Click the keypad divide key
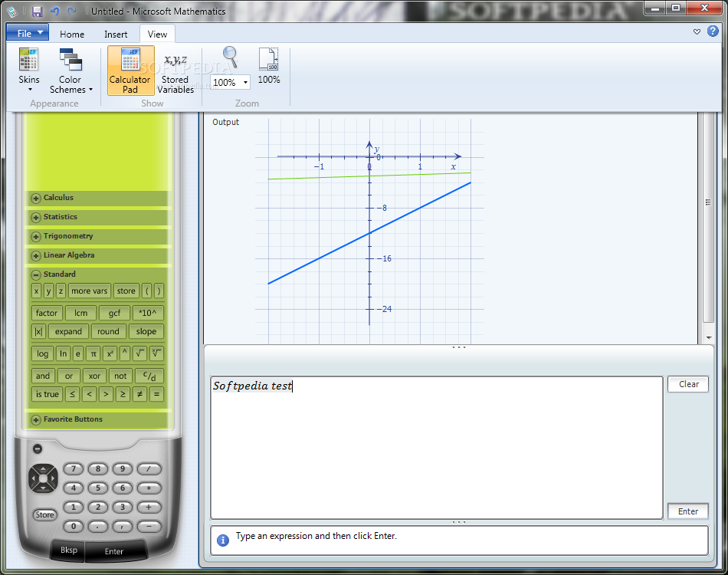This screenshot has height=575, width=728. coord(149,469)
